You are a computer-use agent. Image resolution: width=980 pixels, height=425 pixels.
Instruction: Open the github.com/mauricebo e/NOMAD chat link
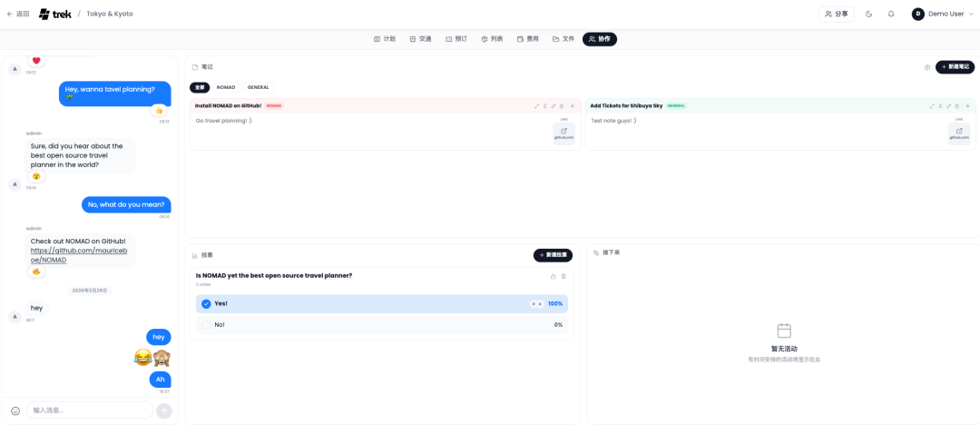(79, 255)
